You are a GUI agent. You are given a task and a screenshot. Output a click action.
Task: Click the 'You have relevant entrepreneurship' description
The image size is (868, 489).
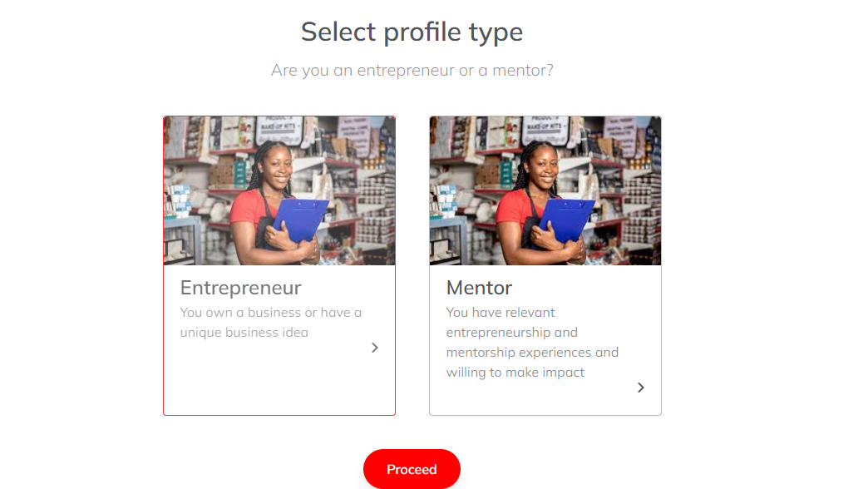pyautogui.click(x=533, y=343)
